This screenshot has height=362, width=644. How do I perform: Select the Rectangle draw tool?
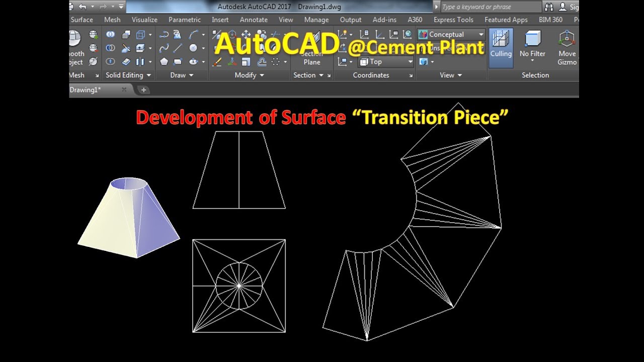178,62
